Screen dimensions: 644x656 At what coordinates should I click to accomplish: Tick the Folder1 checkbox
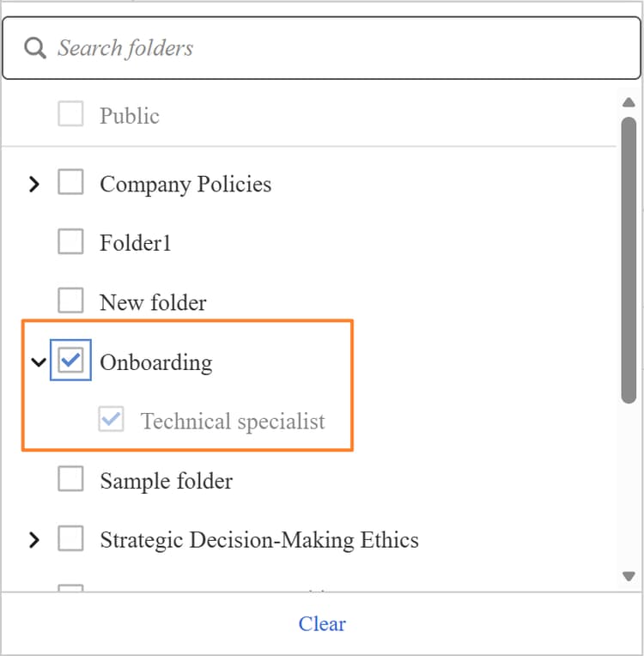[70, 241]
